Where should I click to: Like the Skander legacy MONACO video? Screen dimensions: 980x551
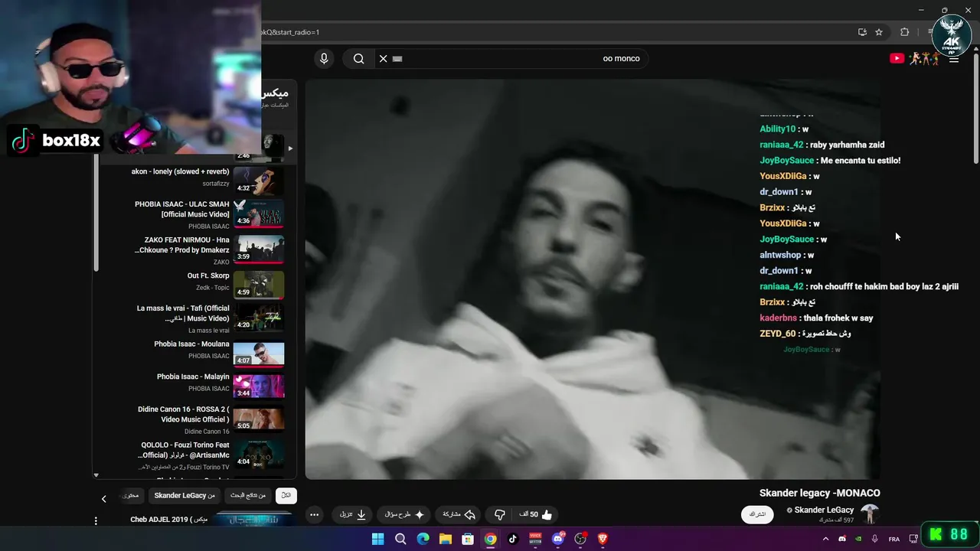(537, 515)
